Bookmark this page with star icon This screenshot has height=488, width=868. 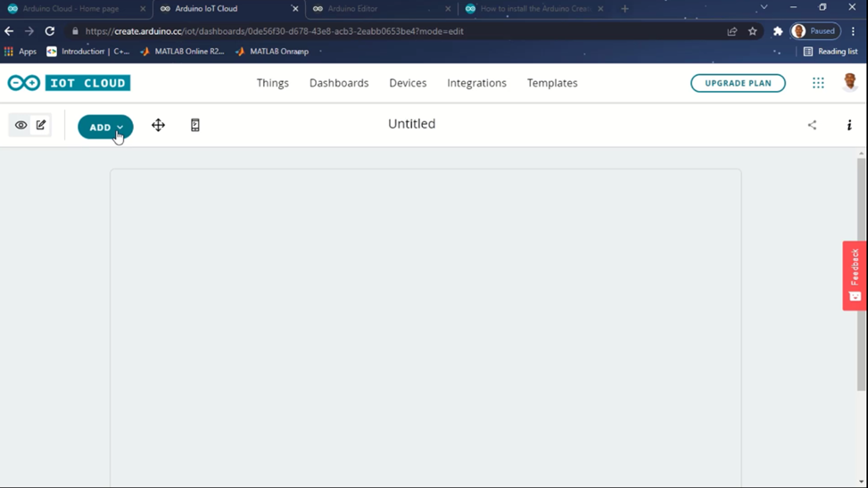click(x=752, y=31)
